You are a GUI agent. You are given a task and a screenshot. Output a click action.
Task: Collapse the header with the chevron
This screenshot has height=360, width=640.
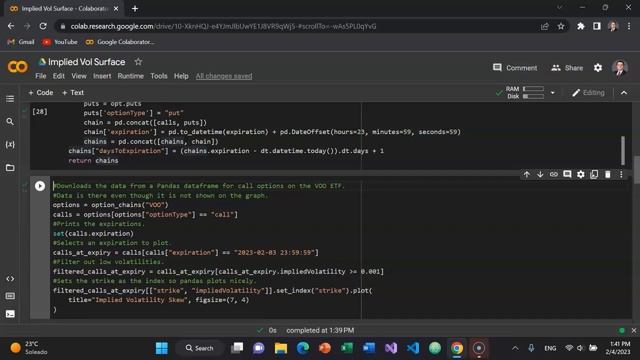point(624,93)
